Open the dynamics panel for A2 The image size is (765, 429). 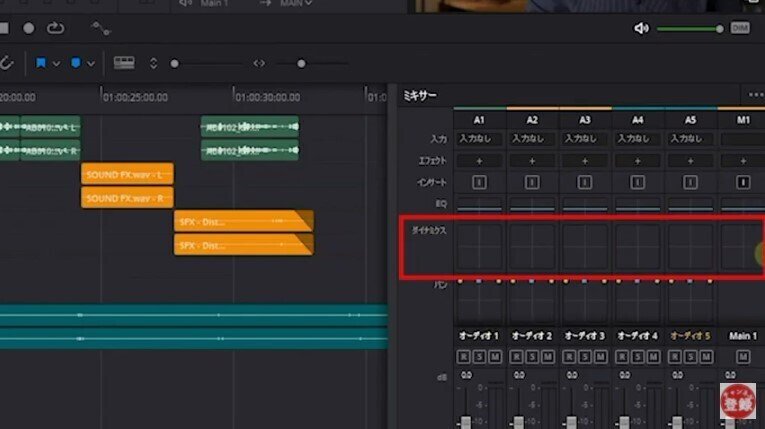click(532, 247)
